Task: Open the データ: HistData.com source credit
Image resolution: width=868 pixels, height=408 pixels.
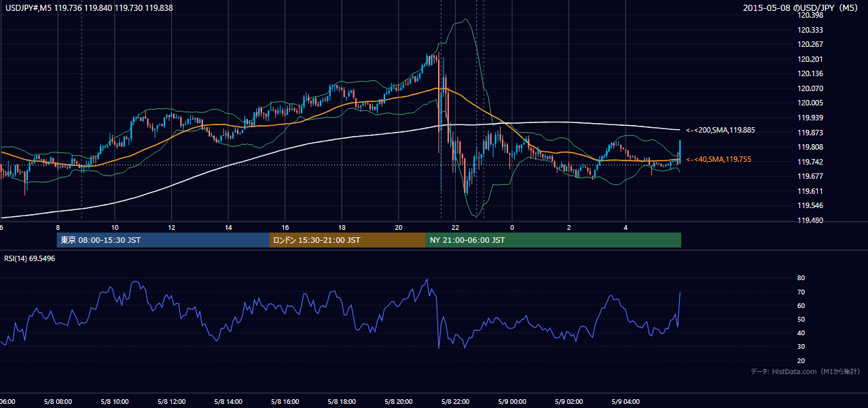Action: 806,371
